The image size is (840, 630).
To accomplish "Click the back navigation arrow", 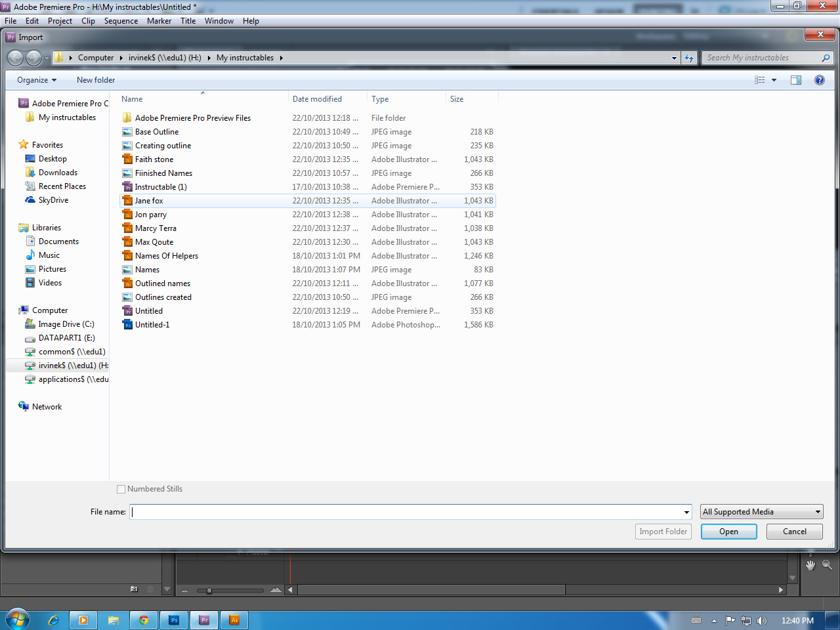I will click(16, 58).
